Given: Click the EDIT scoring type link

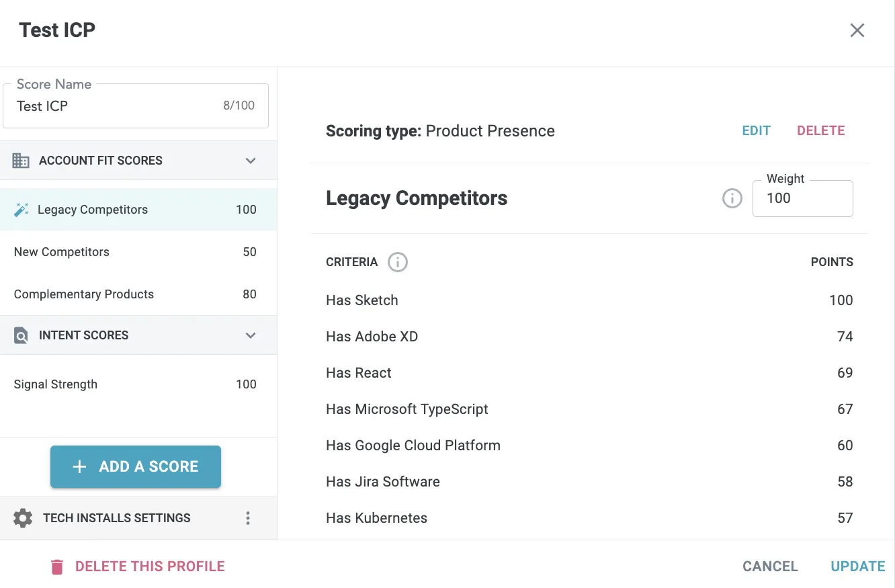Looking at the screenshot, I should click(x=756, y=131).
